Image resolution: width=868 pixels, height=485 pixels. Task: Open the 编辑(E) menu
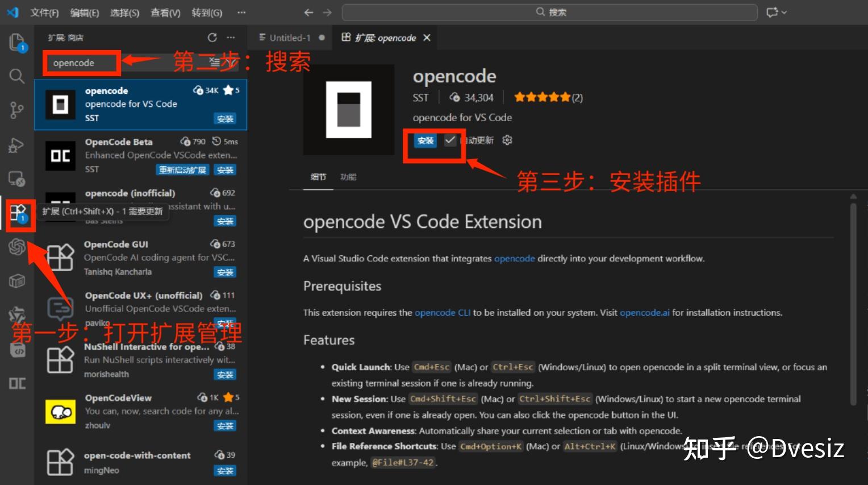click(x=85, y=13)
